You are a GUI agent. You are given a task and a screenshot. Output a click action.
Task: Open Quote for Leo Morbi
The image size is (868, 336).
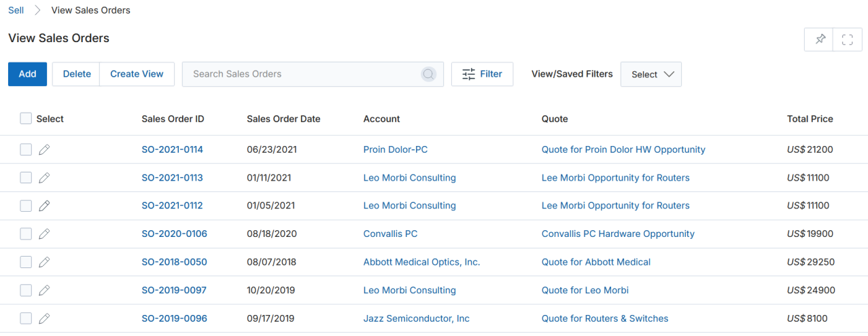click(585, 290)
